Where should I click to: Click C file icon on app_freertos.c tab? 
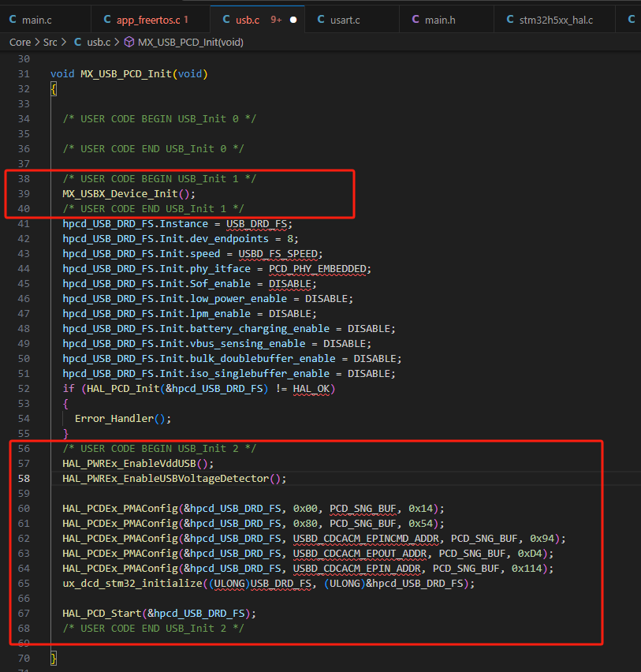tap(107, 19)
